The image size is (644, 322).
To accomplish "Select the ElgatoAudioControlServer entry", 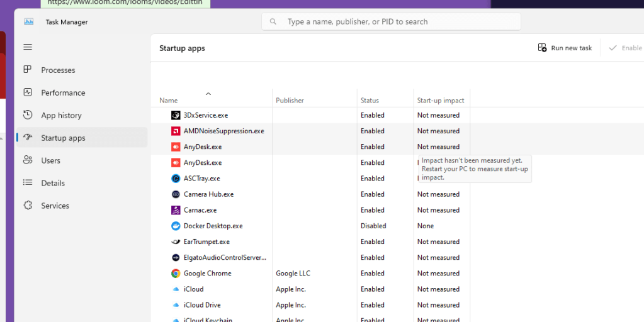I will 225,258.
